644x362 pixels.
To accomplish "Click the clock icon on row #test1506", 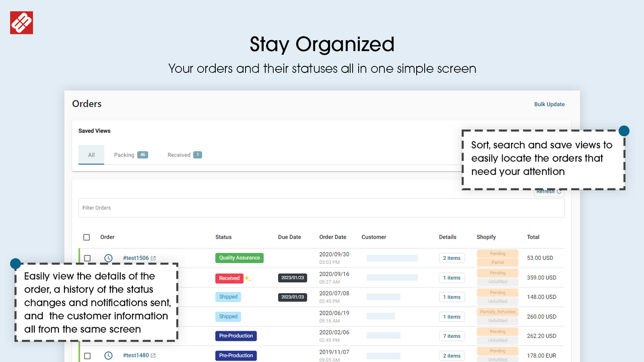I will (x=108, y=258).
